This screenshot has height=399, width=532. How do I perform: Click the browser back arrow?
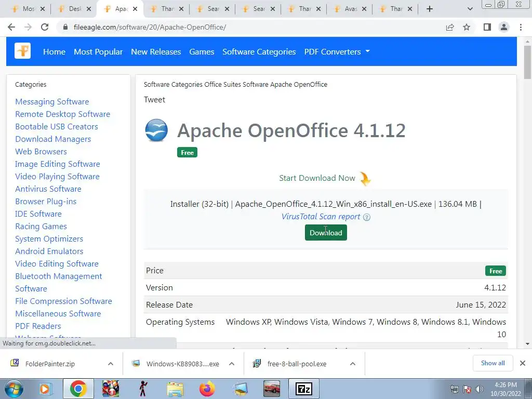pyautogui.click(x=11, y=27)
